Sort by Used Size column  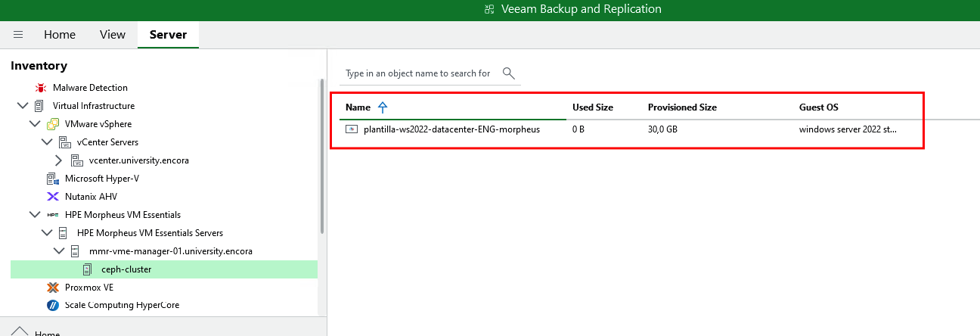coord(593,107)
